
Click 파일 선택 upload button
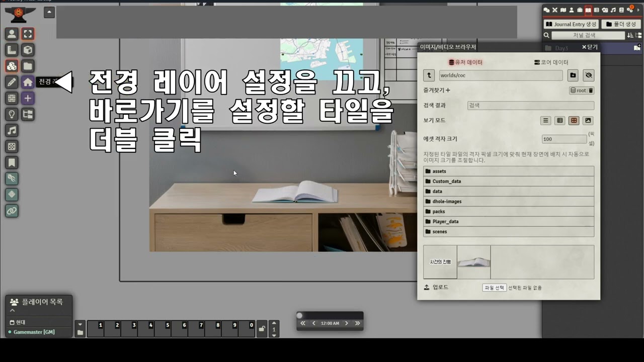(494, 288)
